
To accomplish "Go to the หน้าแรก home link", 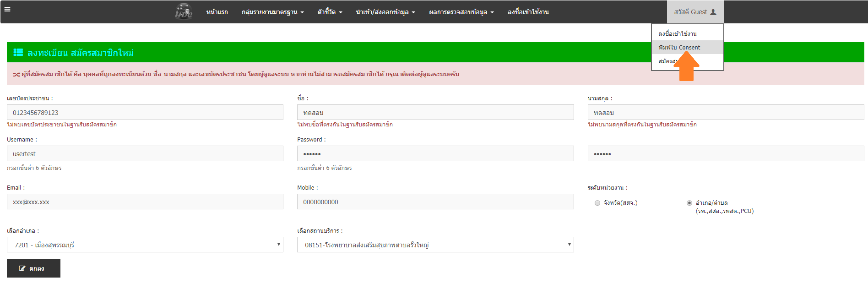I will [217, 12].
